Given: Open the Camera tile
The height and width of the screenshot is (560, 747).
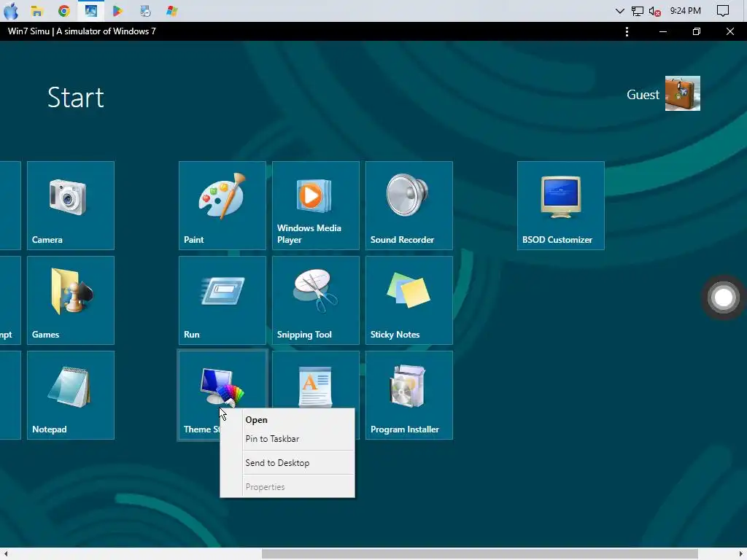Looking at the screenshot, I should 71,205.
